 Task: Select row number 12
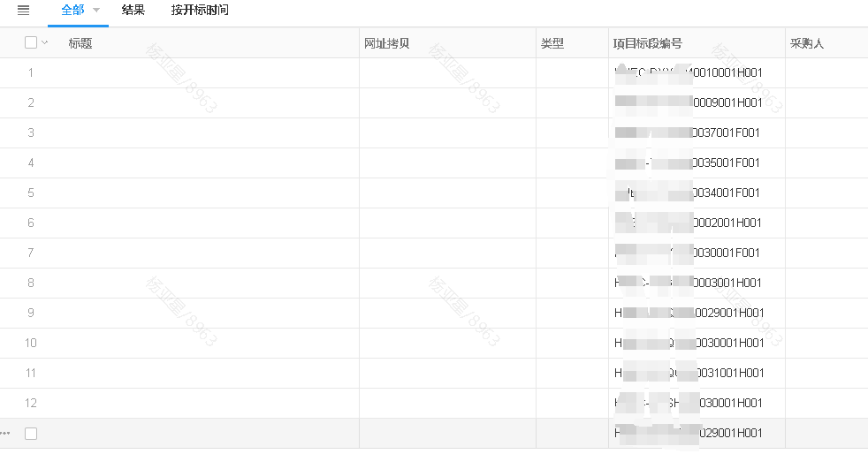(x=31, y=403)
